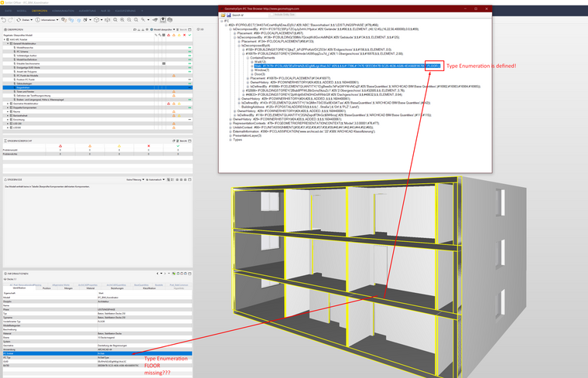
Task: Open the DATEI menu
Action: [8, 11]
